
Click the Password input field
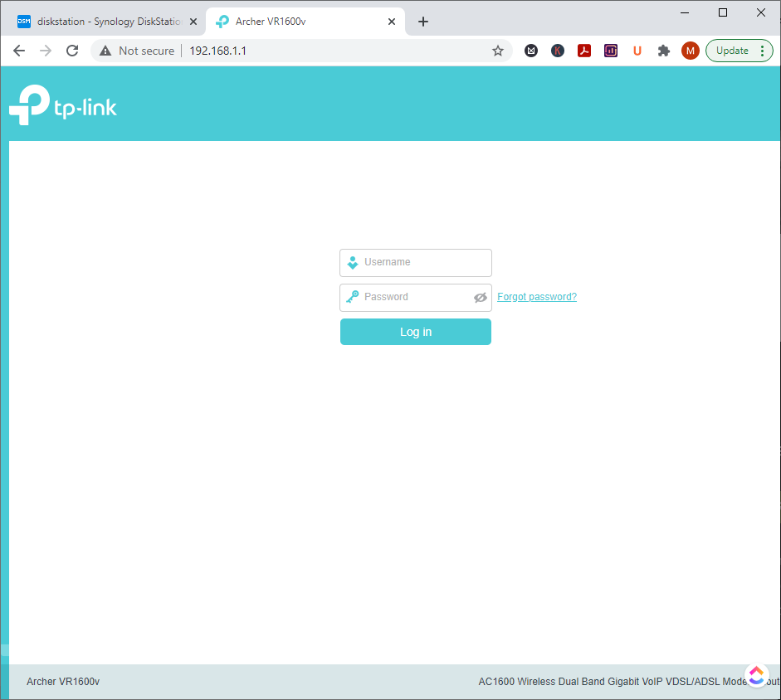tap(416, 297)
